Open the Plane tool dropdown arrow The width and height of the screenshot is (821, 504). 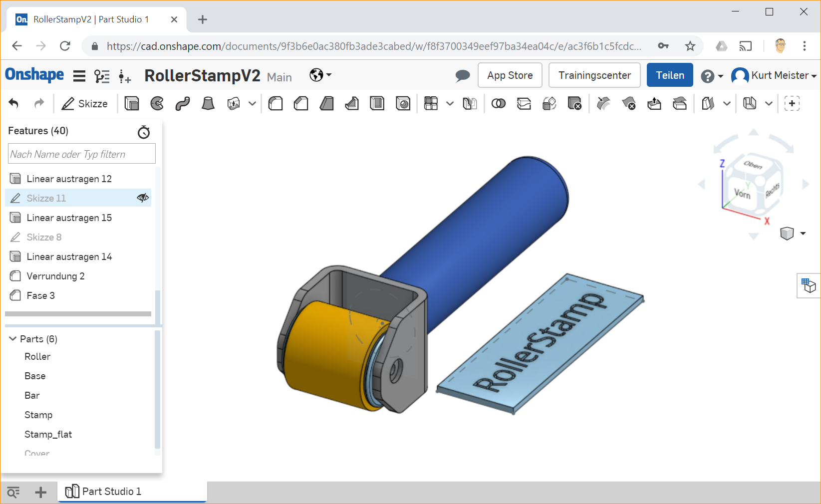727,103
